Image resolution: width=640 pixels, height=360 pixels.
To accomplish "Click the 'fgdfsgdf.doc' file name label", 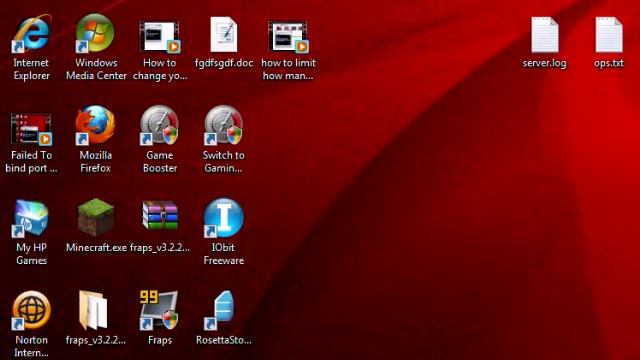I will click(224, 63).
